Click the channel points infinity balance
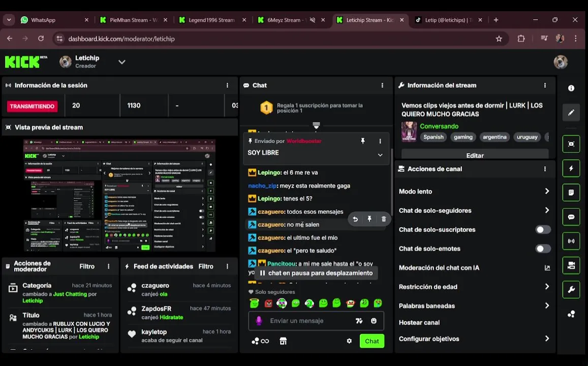The image size is (588, 366). (260, 341)
